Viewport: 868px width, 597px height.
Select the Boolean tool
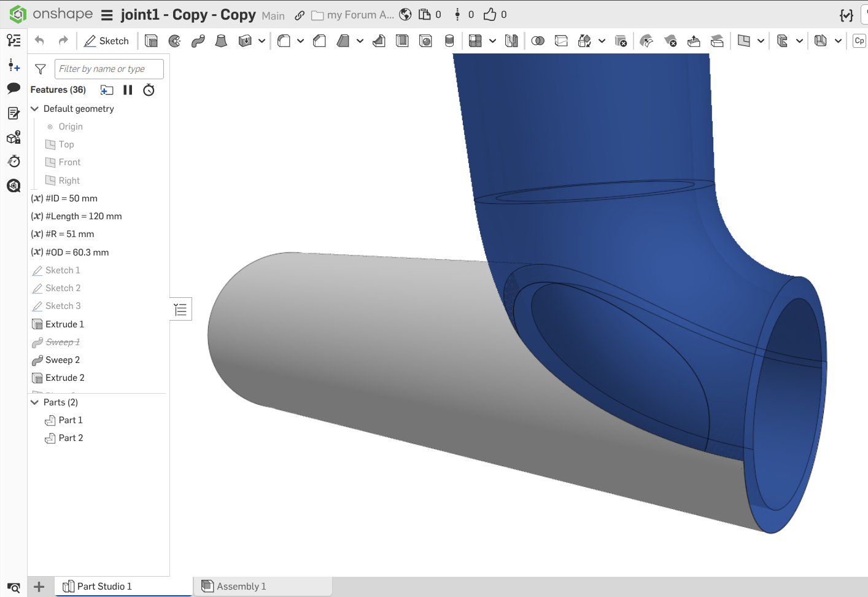coord(538,41)
